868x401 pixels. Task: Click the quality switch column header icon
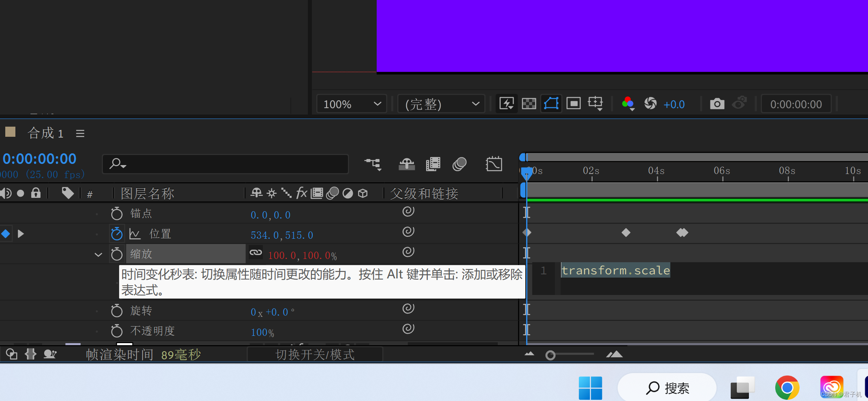[286, 193]
